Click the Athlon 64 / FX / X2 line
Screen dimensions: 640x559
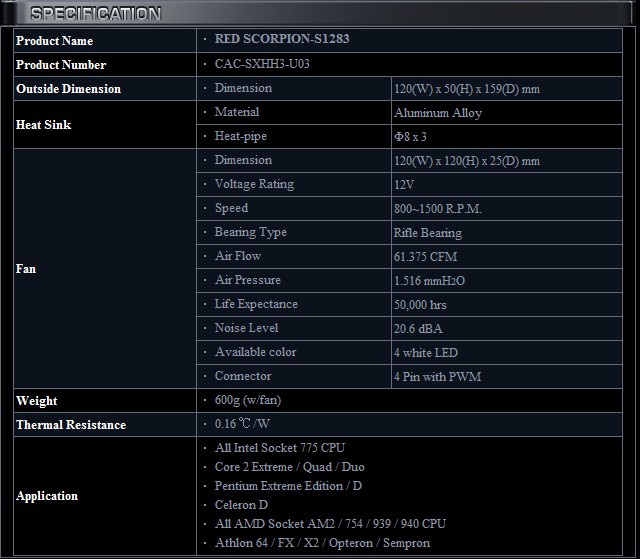click(322, 543)
